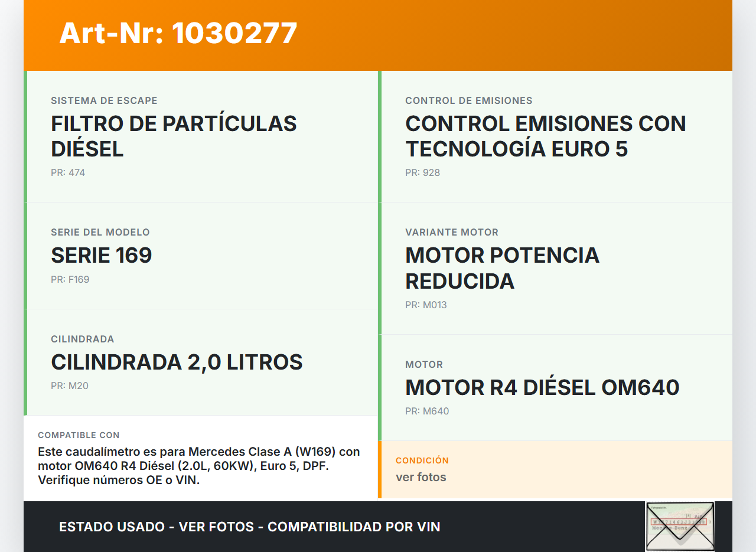Click the Estado Usado footer banner text
Image resolution: width=756 pixels, height=552 pixels.
(x=250, y=527)
